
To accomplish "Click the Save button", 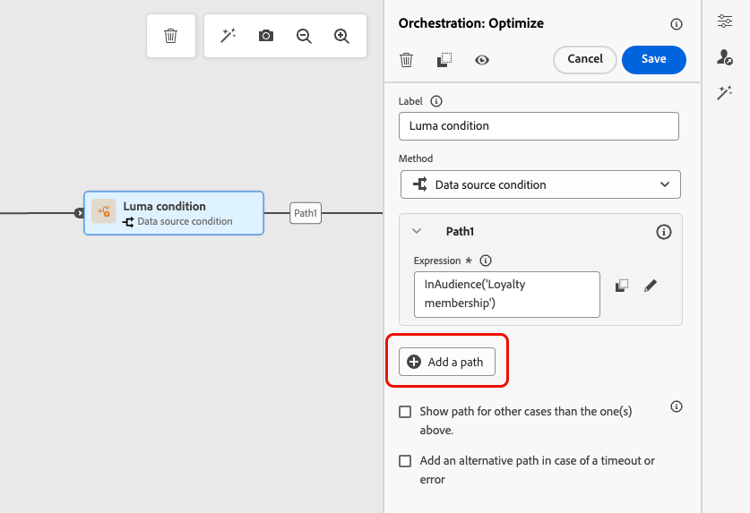I will point(653,59).
